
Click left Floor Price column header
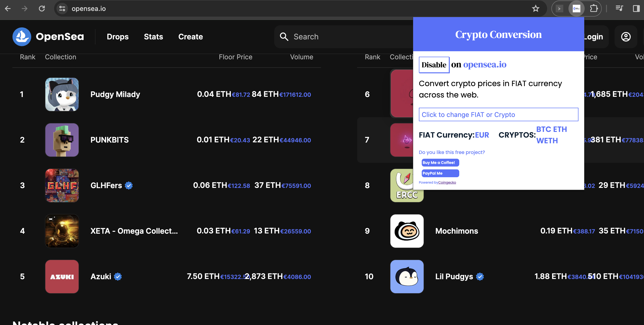tap(236, 57)
